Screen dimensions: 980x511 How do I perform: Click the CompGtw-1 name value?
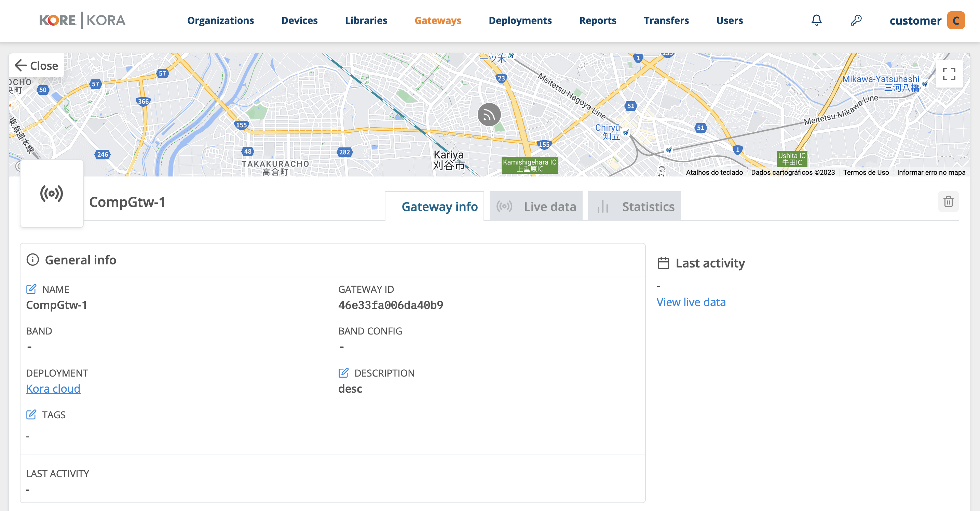click(x=56, y=305)
